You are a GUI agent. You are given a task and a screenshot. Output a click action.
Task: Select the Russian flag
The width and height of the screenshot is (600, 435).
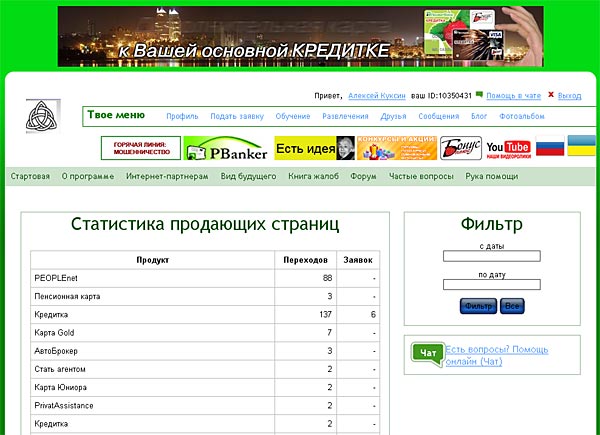point(550,146)
